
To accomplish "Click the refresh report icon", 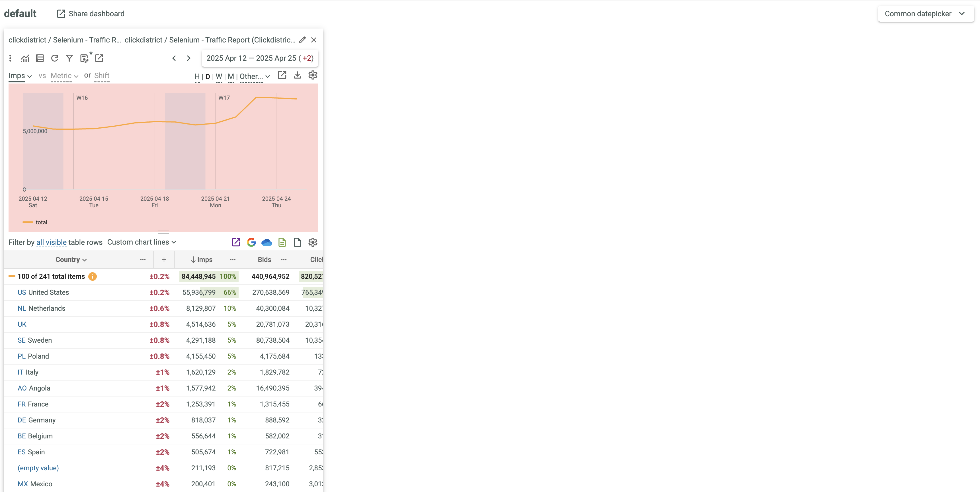I will [55, 58].
